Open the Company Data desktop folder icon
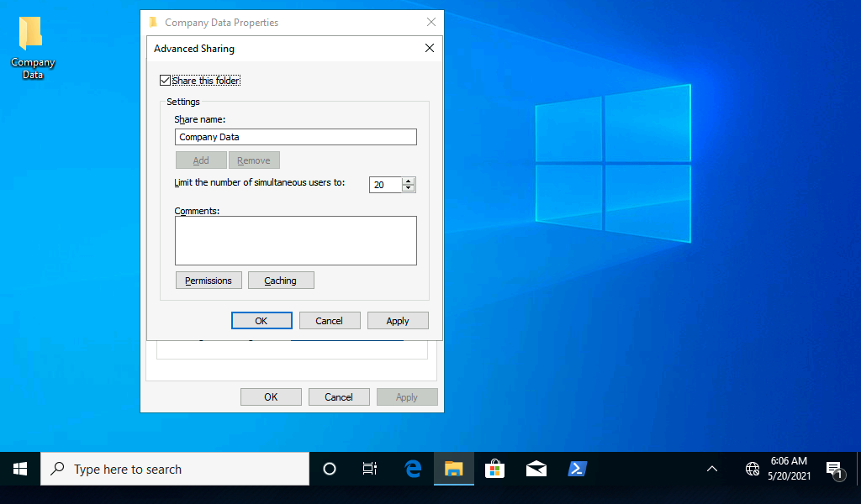Screen dimensions: 861x504 [x=33, y=48]
